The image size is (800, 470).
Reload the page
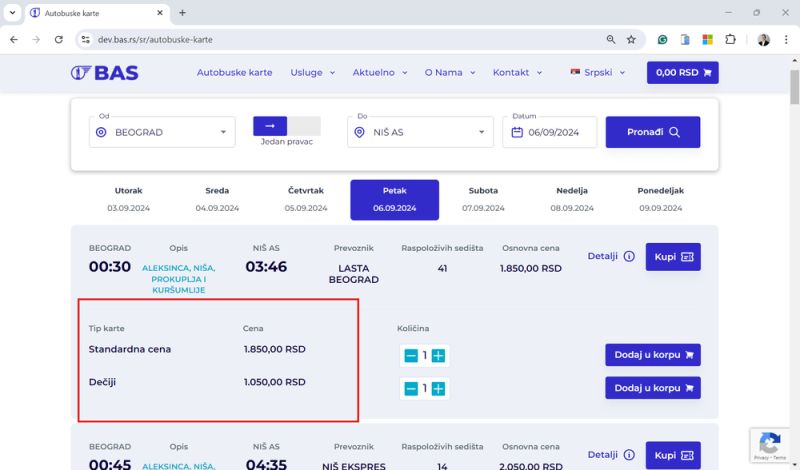click(x=59, y=39)
